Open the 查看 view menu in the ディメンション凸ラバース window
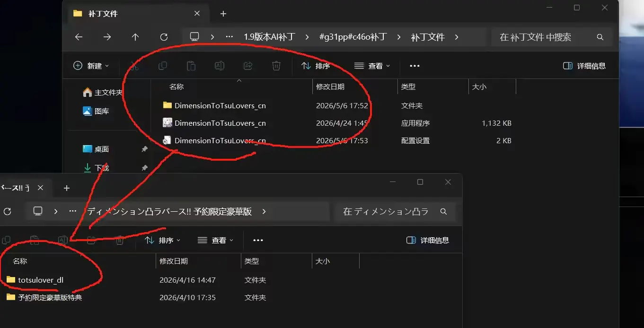This screenshot has height=328, width=644. click(x=215, y=240)
